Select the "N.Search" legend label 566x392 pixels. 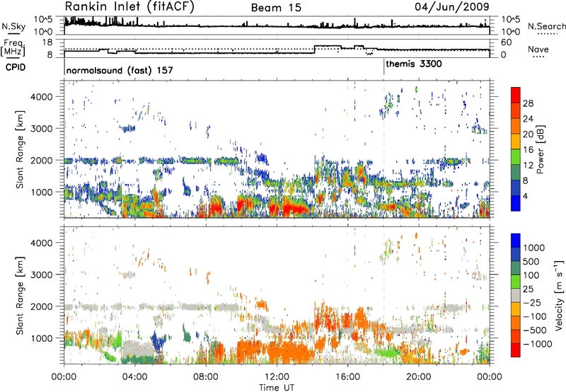point(546,26)
